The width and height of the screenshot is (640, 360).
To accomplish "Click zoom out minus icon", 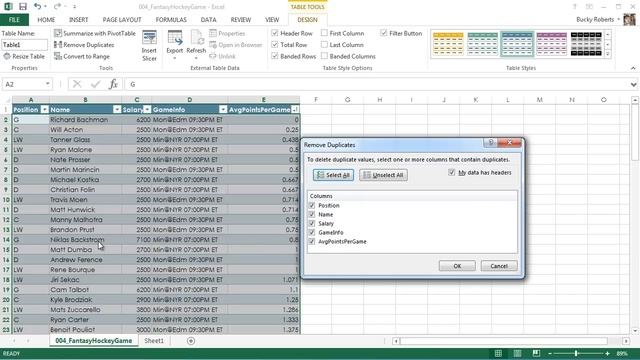I will (x=550, y=353).
